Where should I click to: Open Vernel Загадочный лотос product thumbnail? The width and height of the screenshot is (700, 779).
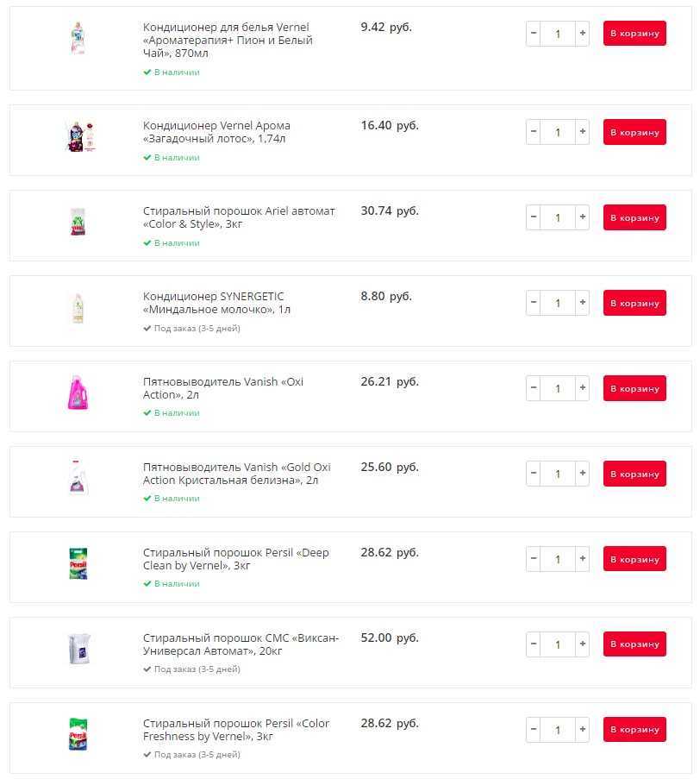tap(79, 136)
